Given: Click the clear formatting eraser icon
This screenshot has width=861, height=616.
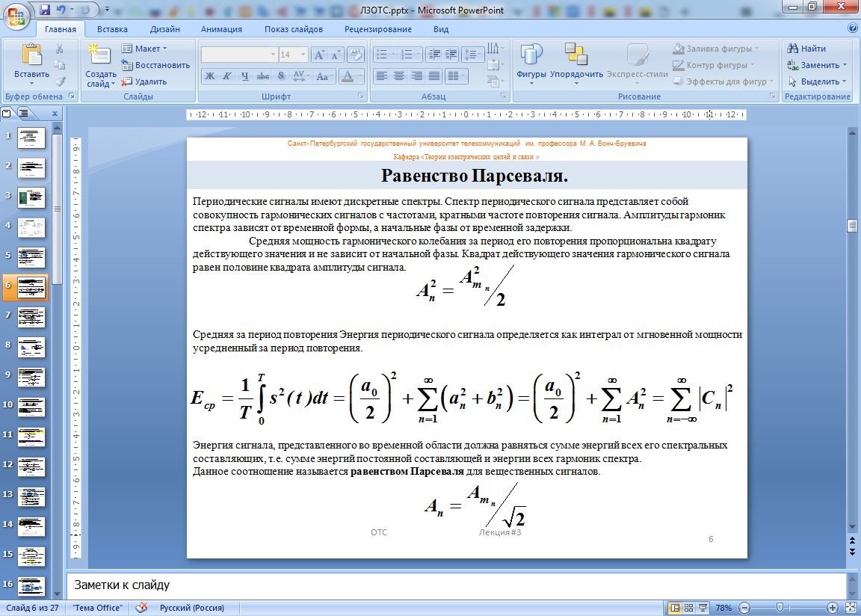Looking at the screenshot, I should [x=357, y=55].
